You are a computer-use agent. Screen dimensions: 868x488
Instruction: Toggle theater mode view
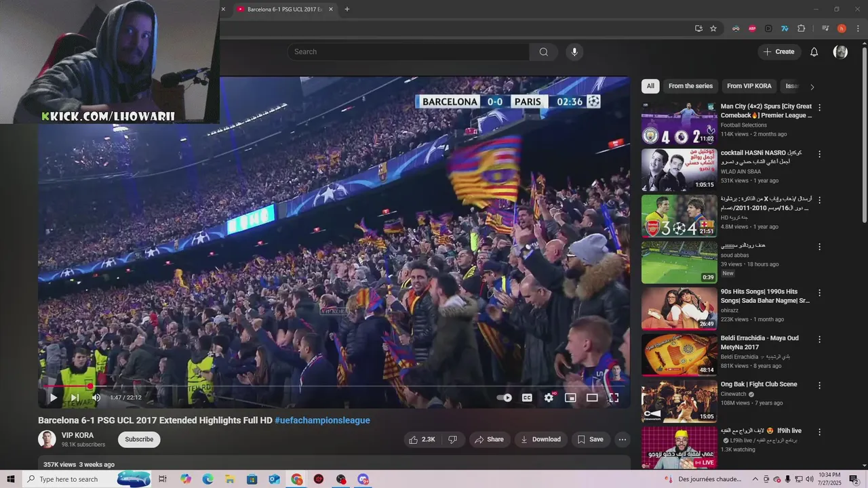592,398
